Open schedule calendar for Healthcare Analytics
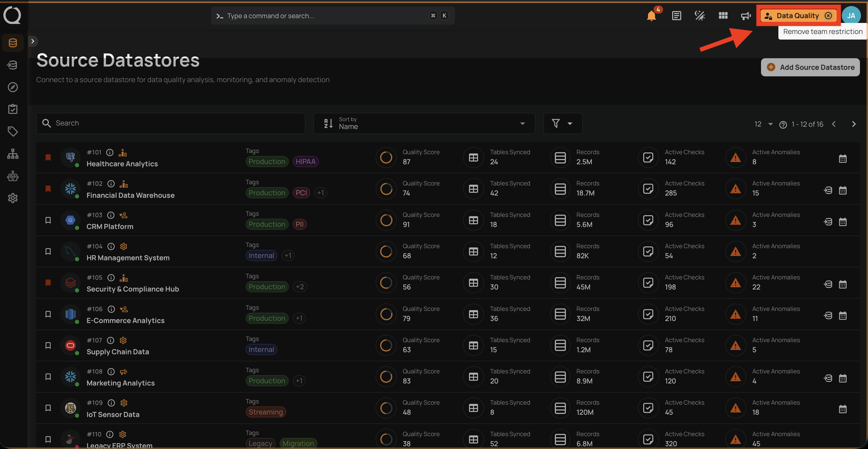The width and height of the screenshot is (868, 449). point(842,159)
